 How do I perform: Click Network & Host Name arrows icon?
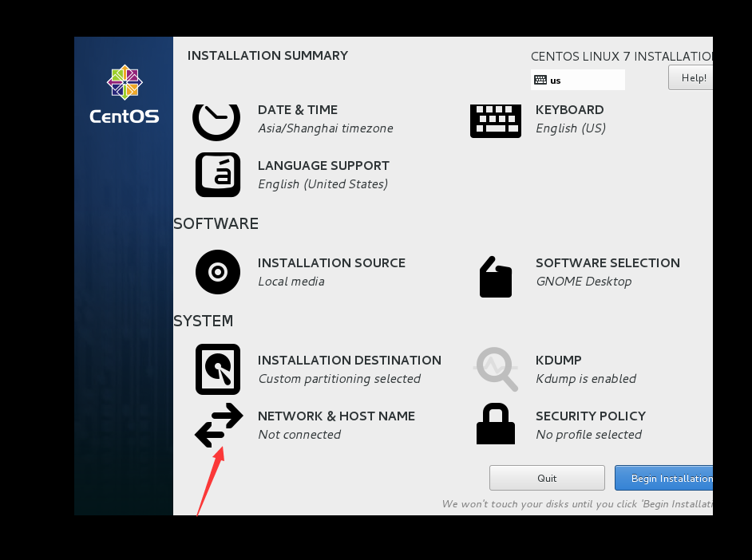(219, 425)
